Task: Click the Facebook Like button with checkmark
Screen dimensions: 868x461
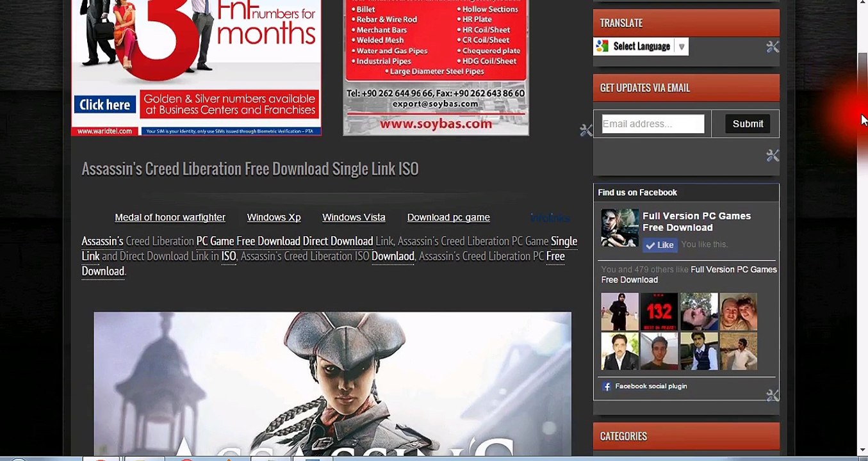Action: coord(660,245)
